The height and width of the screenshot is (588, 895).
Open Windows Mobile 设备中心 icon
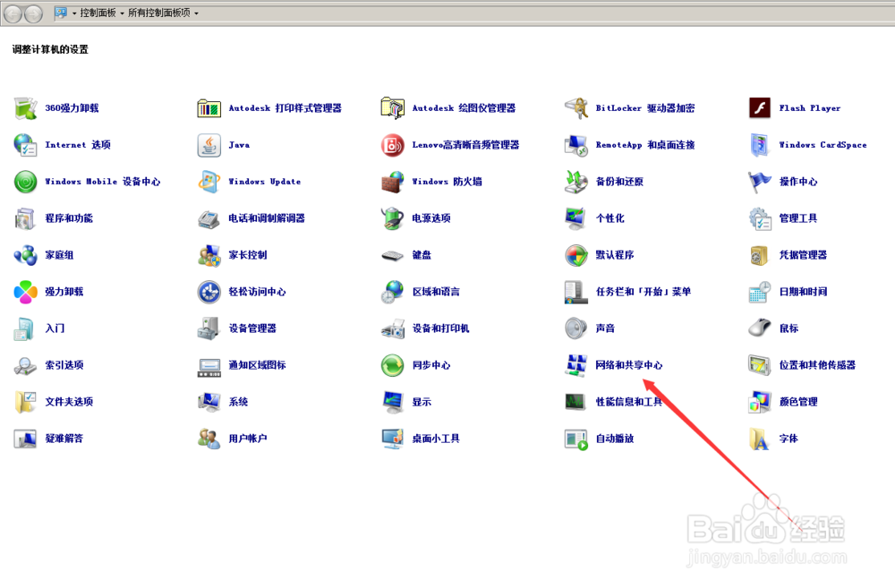pyautogui.click(x=26, y=182)
